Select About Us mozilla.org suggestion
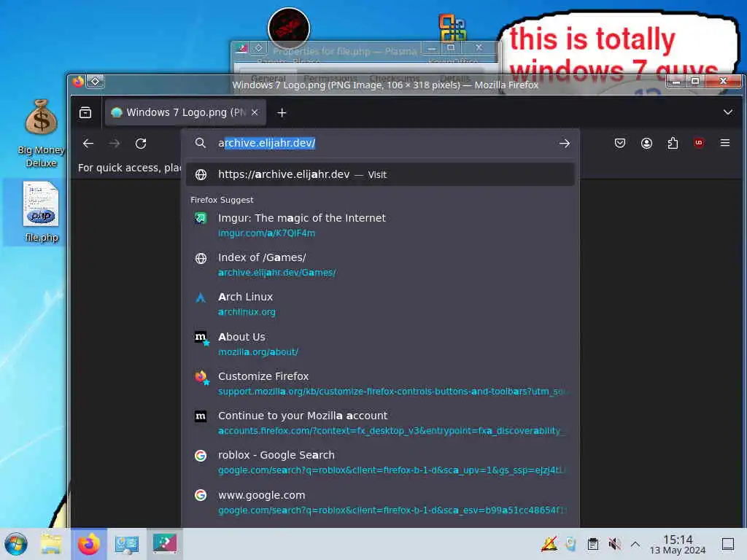This screenshot has width=747, height=560. tap(380, 344)
